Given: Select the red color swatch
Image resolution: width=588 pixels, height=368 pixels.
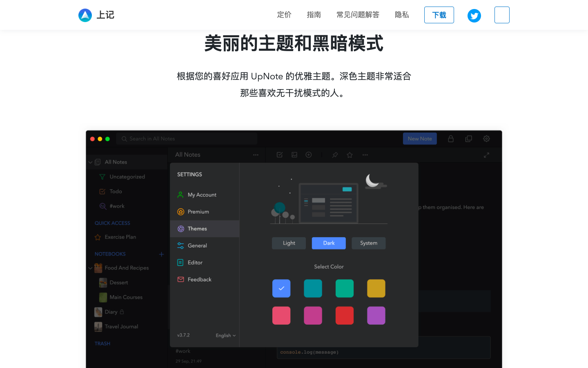Looking at the screenshot, I should pyautogui.click(x=345, y=316).
